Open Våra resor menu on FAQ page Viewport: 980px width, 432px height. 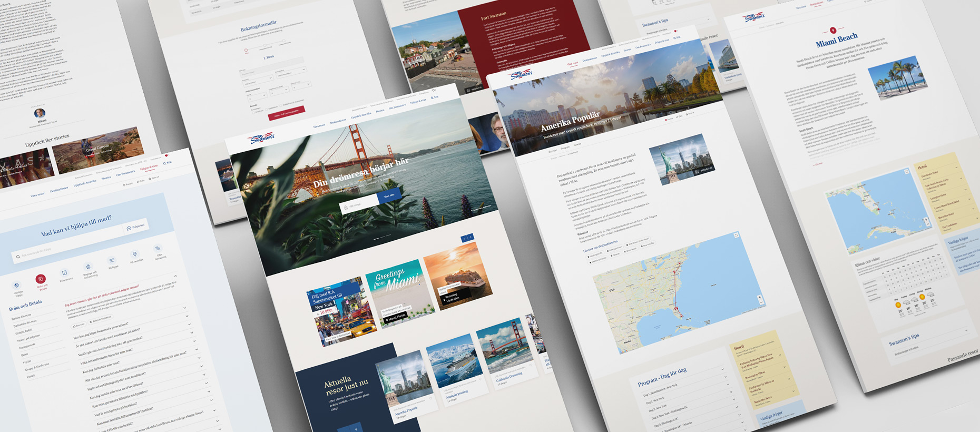point(37,195)
